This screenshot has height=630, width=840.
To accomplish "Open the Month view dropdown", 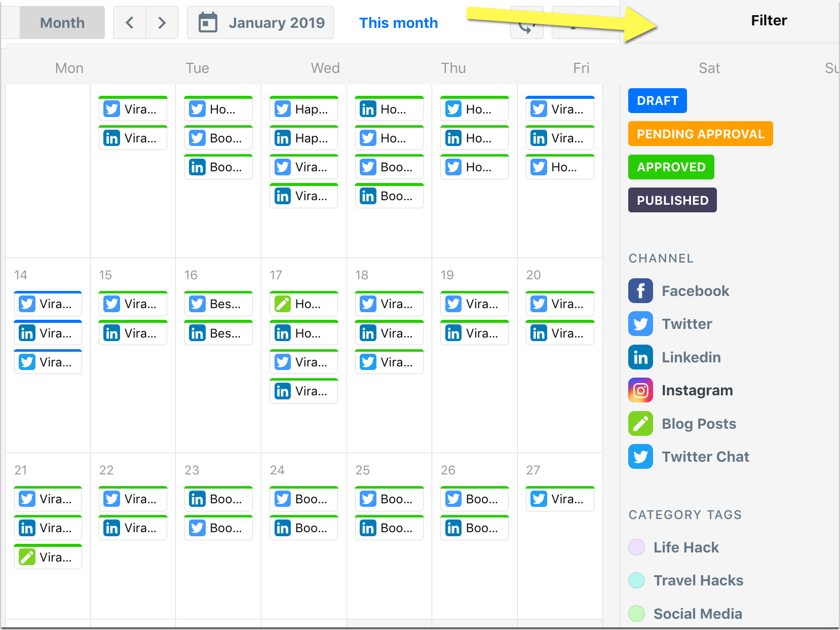I will [x=62, y=23].
